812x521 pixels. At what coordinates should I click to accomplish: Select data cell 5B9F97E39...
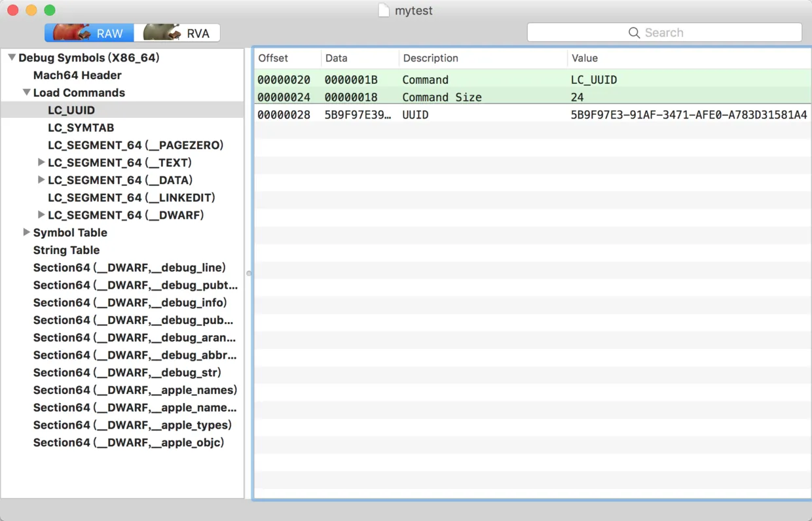358,115
